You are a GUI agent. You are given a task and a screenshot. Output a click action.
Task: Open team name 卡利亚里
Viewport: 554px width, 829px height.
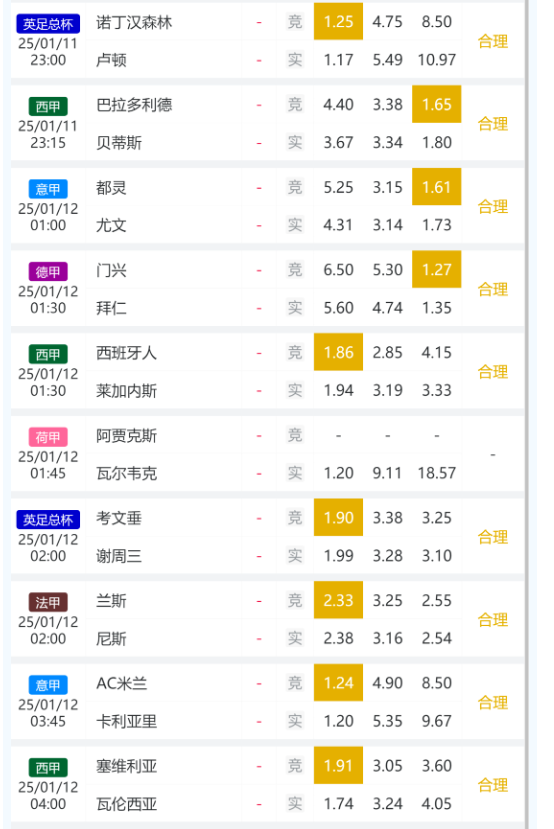[x=126, y=721]
